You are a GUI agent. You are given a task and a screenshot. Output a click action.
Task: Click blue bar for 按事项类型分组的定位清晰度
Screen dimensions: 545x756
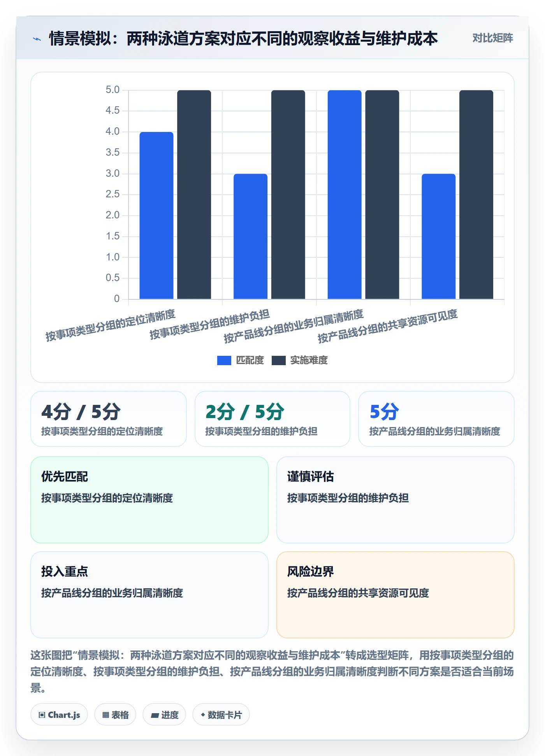point(156,215)
